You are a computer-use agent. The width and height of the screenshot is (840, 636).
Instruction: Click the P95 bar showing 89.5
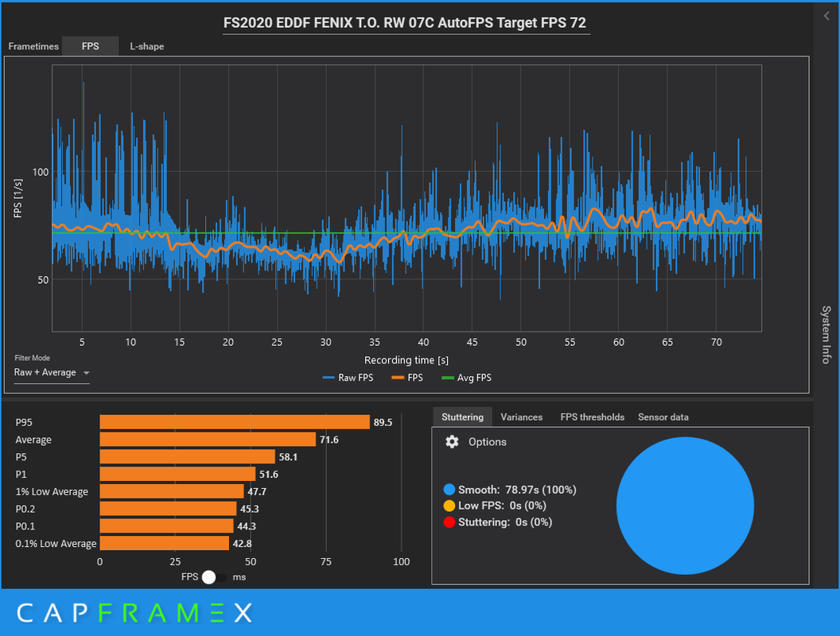(235, 422)
